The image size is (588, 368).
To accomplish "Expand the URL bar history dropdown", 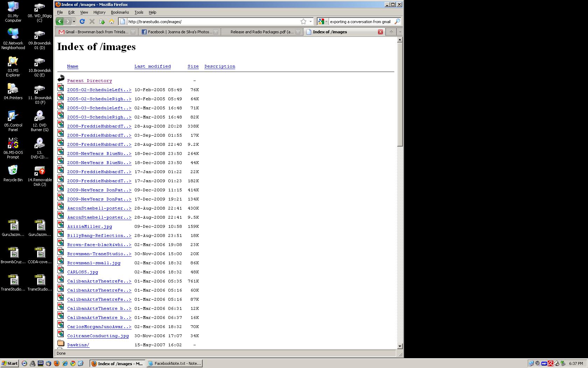I will 310,21.
